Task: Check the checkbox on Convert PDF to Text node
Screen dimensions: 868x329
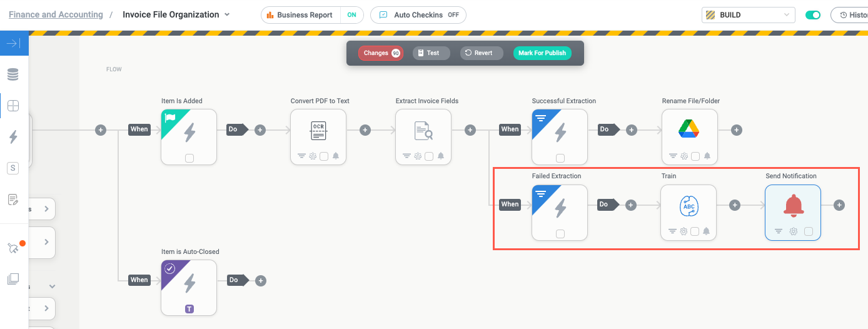Action: [324, 156]
